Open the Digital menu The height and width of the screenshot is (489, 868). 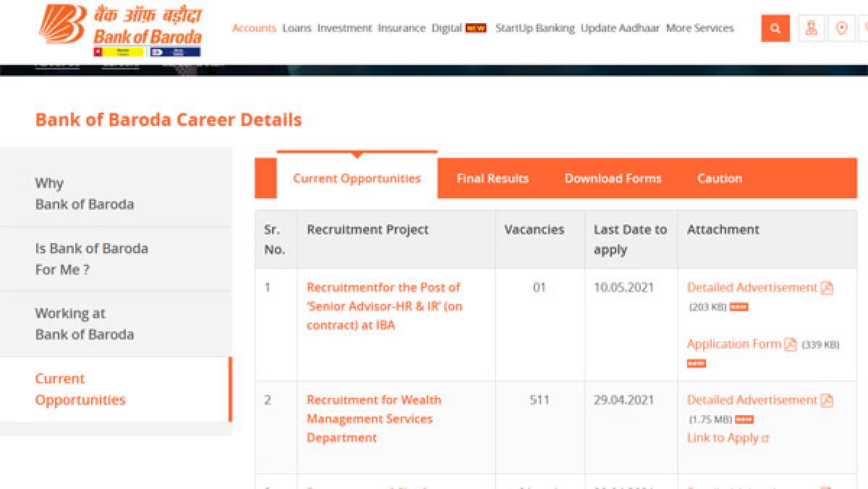tap(446, 28)
